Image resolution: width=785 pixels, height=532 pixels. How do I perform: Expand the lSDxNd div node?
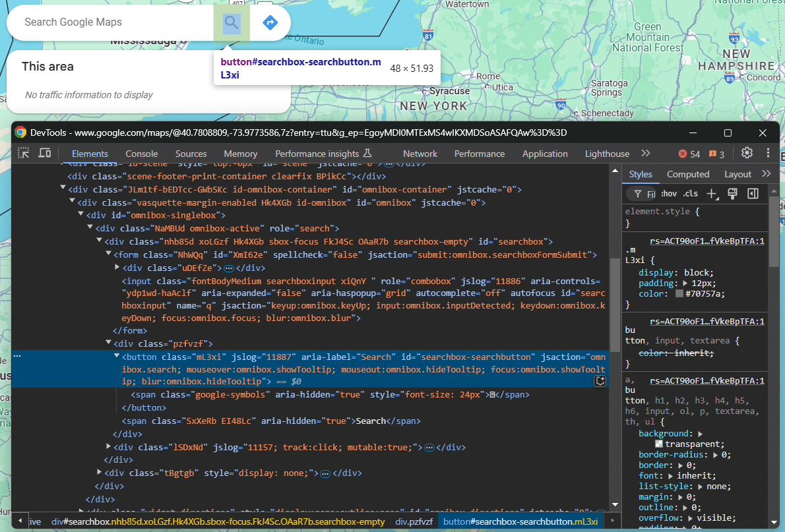(108, 446)
